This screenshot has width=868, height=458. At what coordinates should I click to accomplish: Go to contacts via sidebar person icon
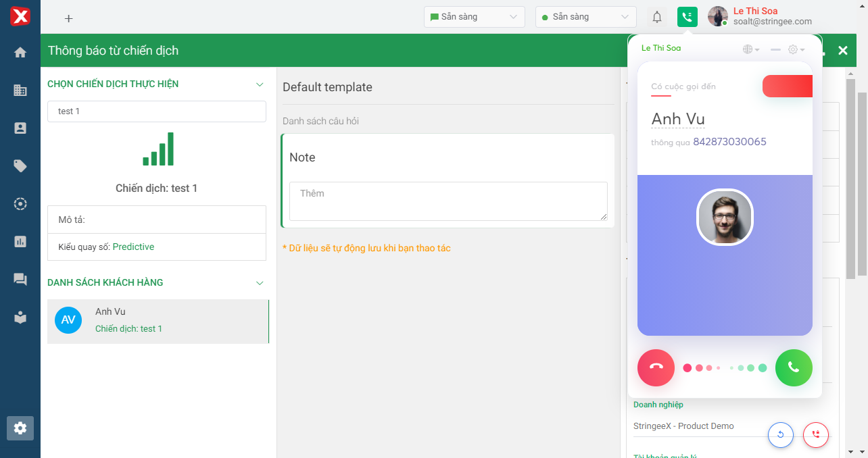(x=20, y=128)
